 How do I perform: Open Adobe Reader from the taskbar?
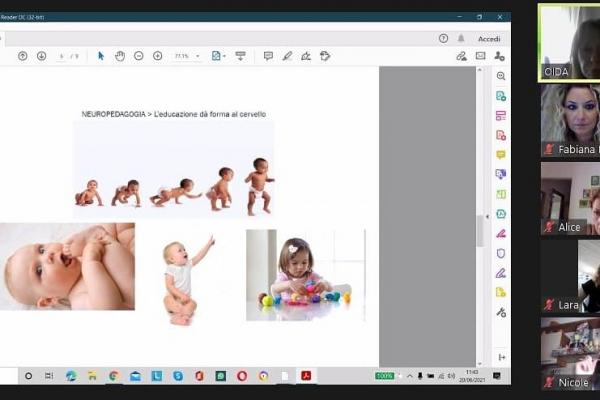coord(306,376)
